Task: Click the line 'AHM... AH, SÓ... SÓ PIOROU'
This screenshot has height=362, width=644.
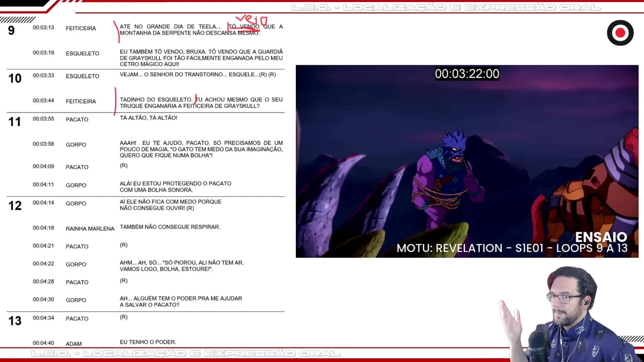Action: coord(182,266)
